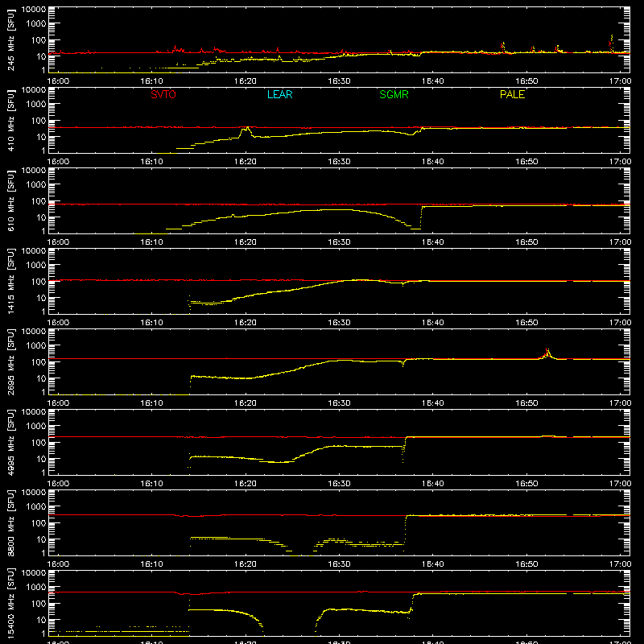Select the 8800 MHz [SFU] axis label
The width and height of the screenshot is (644, 644).
(x=11, y=522)
